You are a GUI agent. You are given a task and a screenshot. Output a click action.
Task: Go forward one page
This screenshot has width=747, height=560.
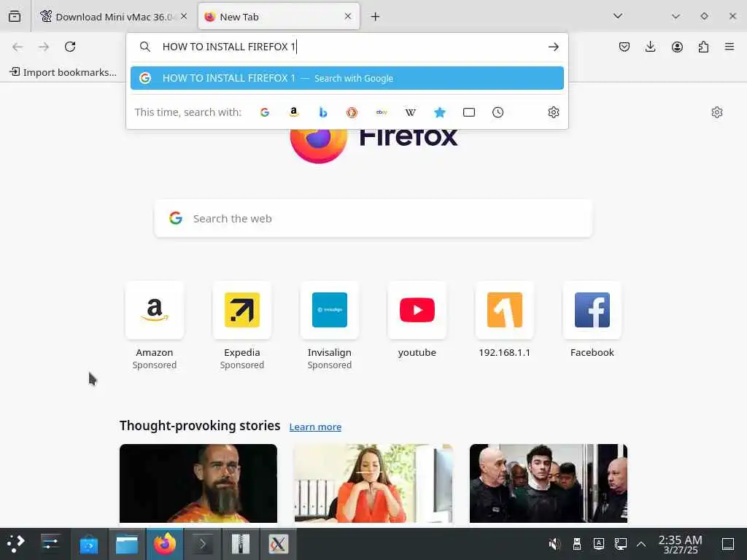(44, 47)
